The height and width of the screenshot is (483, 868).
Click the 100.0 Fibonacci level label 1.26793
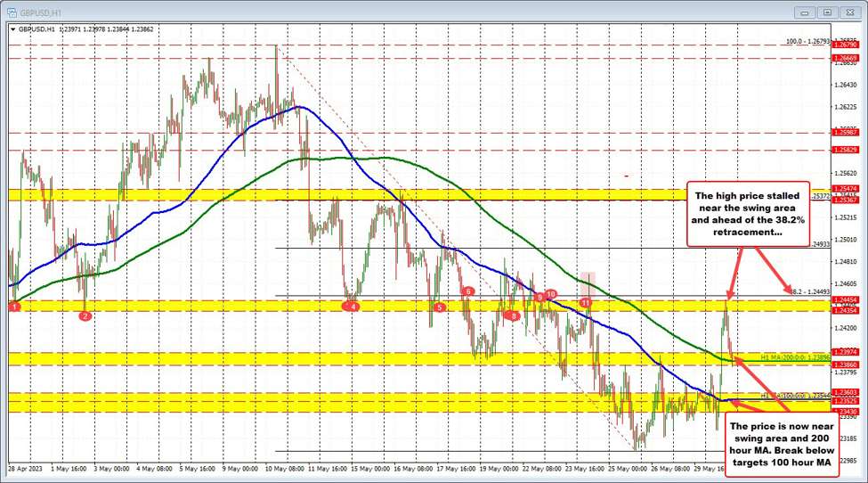pyautogui.click(x=807, y=41)
